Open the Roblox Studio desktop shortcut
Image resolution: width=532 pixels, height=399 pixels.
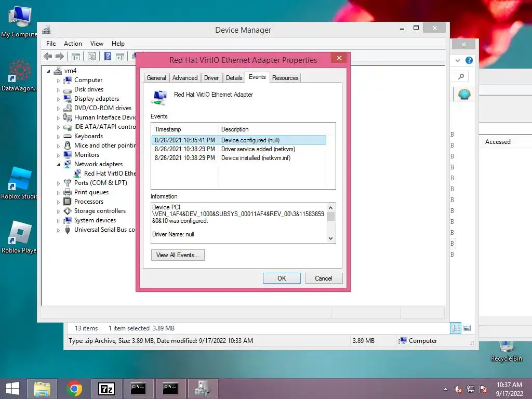pyautogui.click(x=19, y=183)
